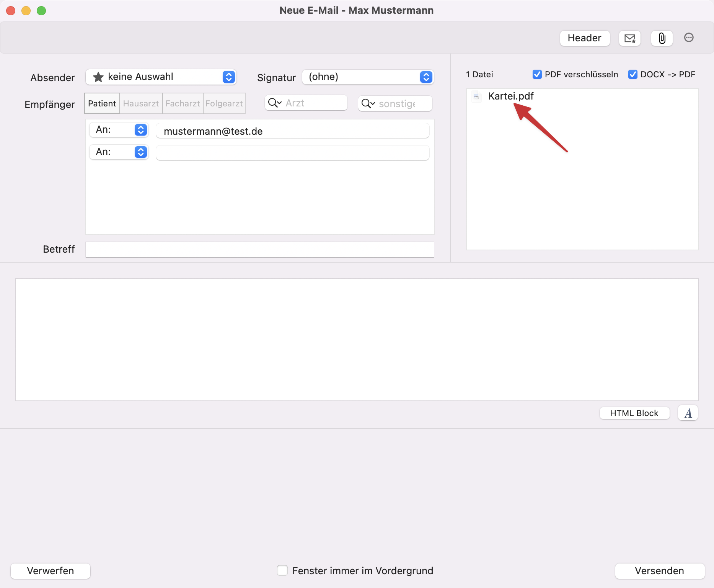This screenshot has height=588, width=714.
Task: Click Versenden to send the email
Action: (660, 571)
